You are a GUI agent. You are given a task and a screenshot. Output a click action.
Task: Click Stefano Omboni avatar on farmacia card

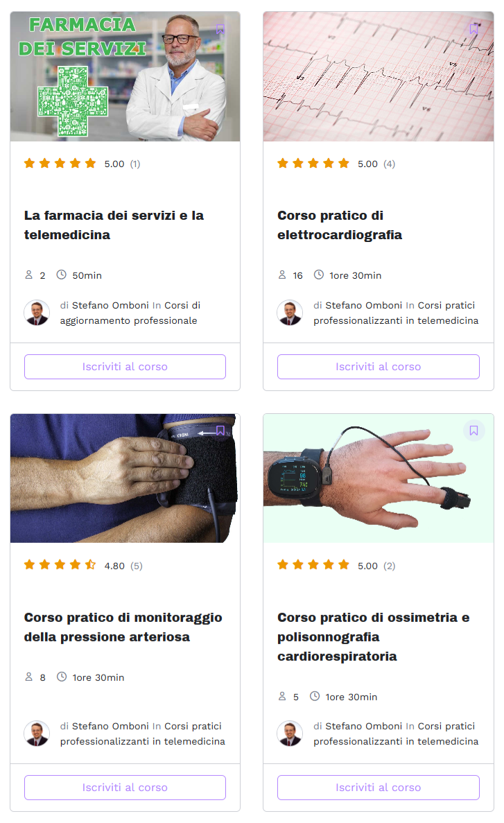tap(37, 313)
